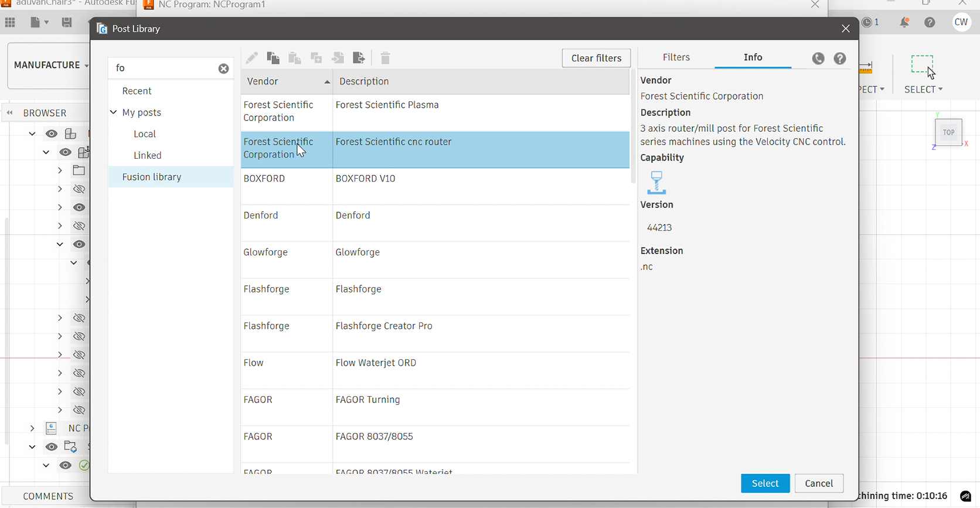Click the blue Select button
The image size is (980, 508).
pyautogui.click(x=765, y=483)
